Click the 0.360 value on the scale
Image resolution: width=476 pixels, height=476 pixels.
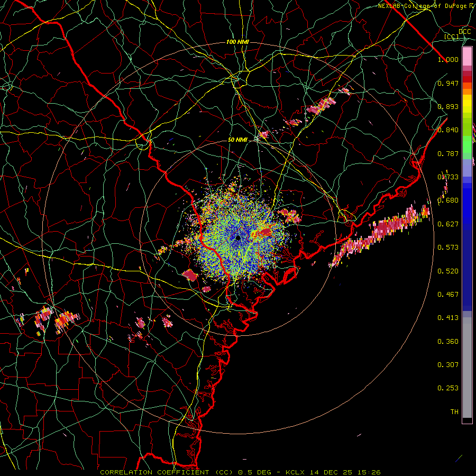tap(448, 342)
